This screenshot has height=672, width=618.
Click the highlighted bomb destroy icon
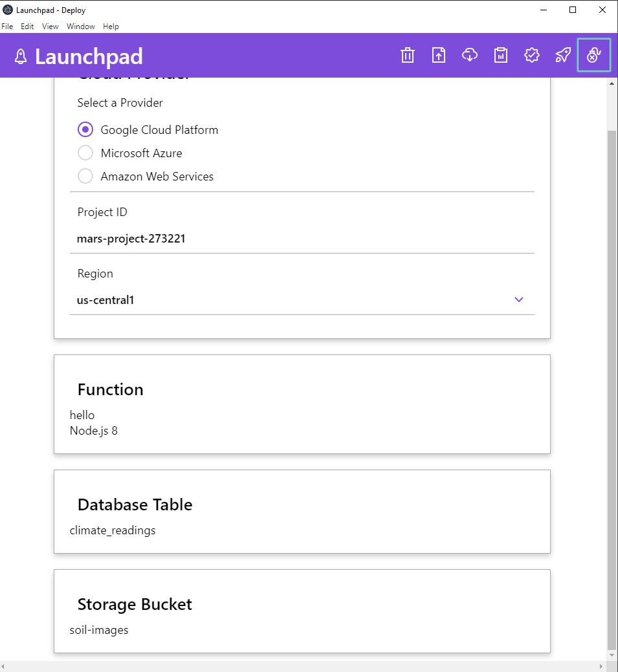point(594,55)
